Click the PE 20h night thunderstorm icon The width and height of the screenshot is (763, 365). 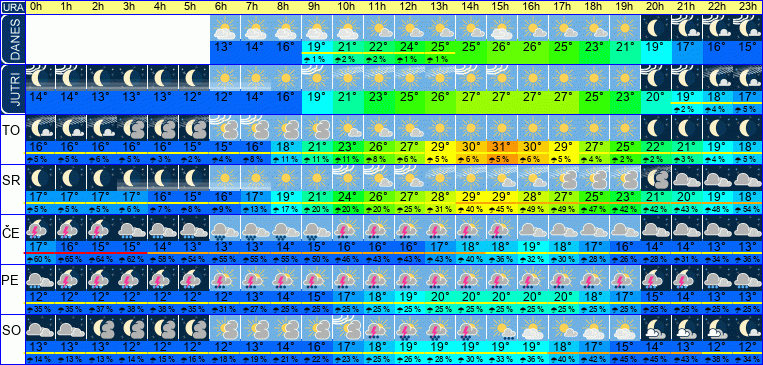click(656, 277)
